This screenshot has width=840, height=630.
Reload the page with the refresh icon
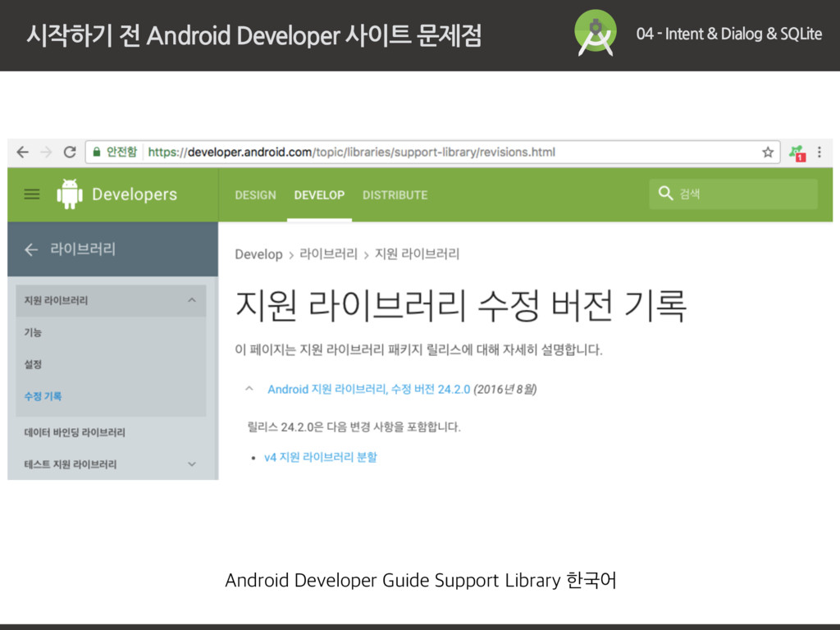click(70, 153)
